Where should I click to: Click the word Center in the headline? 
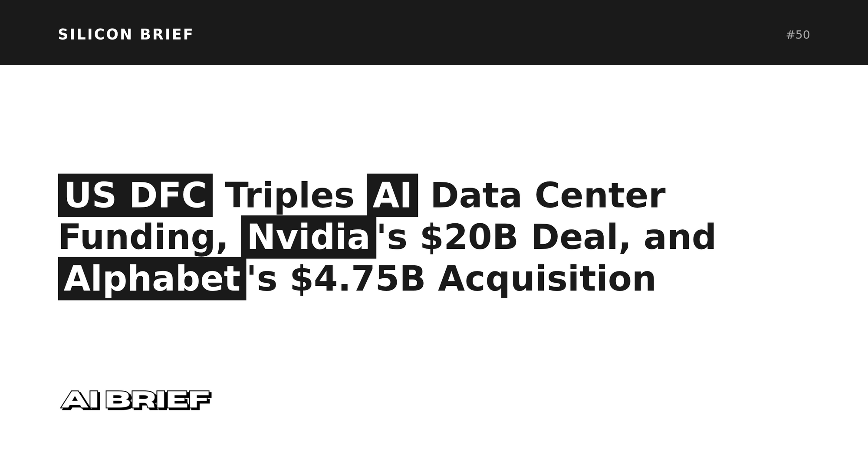tap(600, 195)
